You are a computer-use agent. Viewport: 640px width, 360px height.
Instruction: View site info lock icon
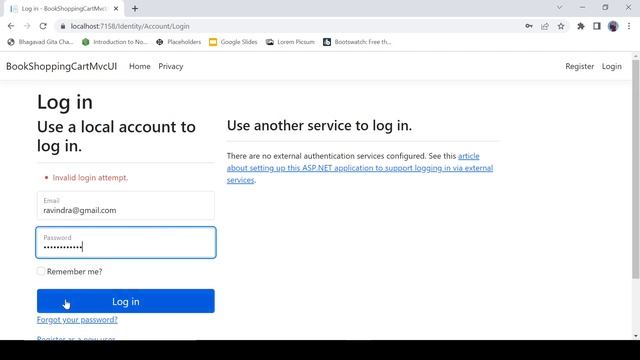(62, 26)
